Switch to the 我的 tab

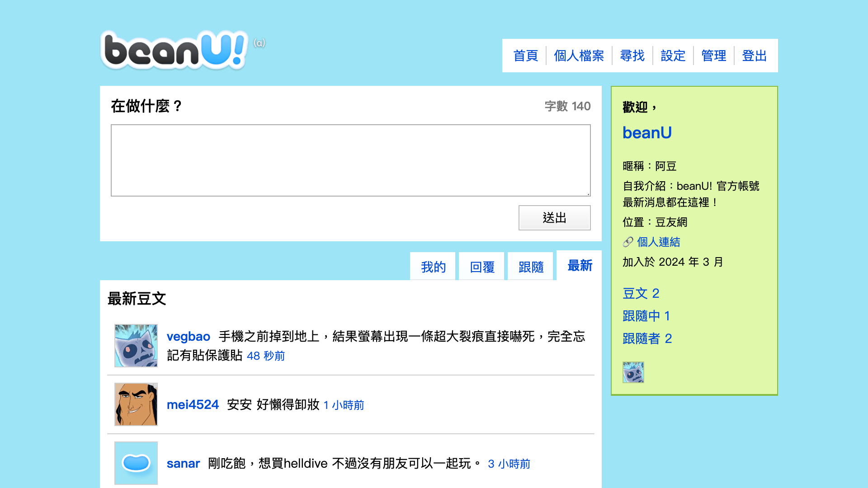tap(433, 267)
